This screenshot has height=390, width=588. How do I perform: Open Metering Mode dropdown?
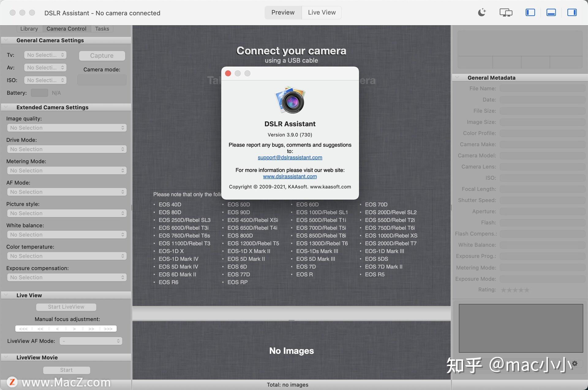[67, 170]
